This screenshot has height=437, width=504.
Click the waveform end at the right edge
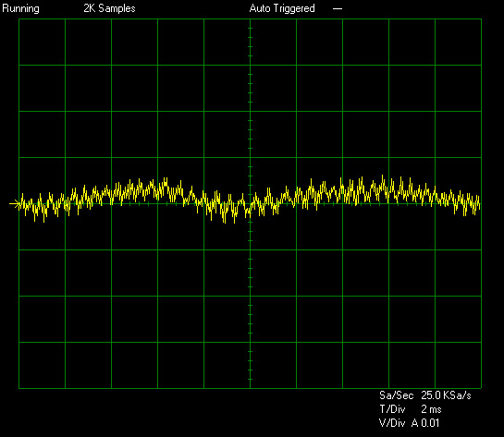click(x=480, y=203)
